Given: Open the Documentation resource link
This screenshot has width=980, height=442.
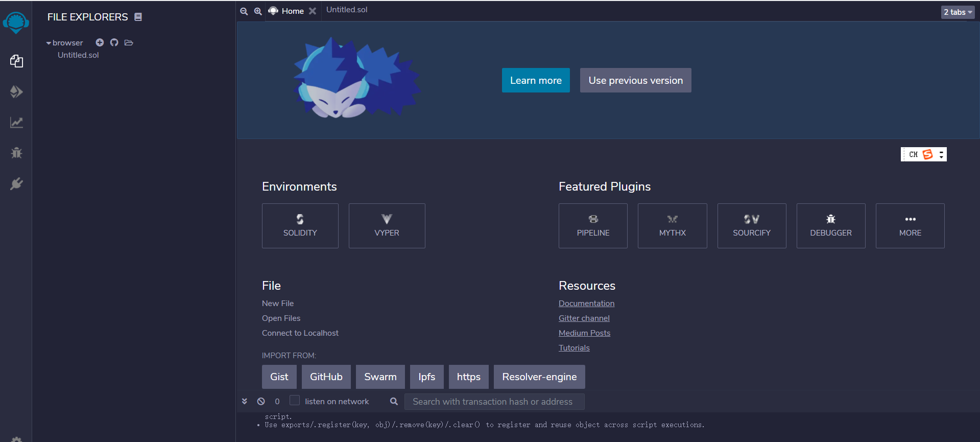Looking at the screenshot, I should click(x=587, y=304).
